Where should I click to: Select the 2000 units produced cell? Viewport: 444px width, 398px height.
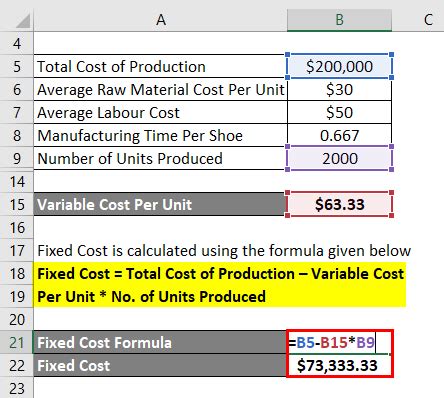[x=339, y=158]
